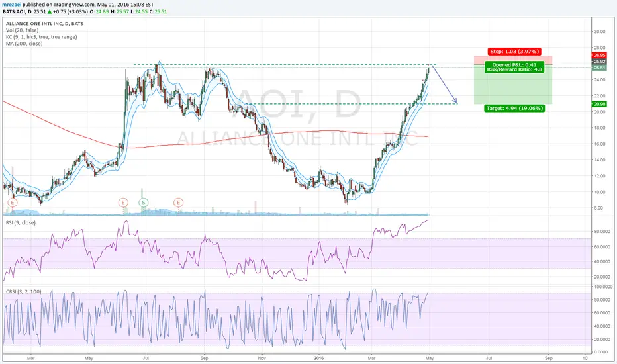Viewport: 617px width, 364px height.
Task: Click the split S marker on the chart
Action: point(144,203)
